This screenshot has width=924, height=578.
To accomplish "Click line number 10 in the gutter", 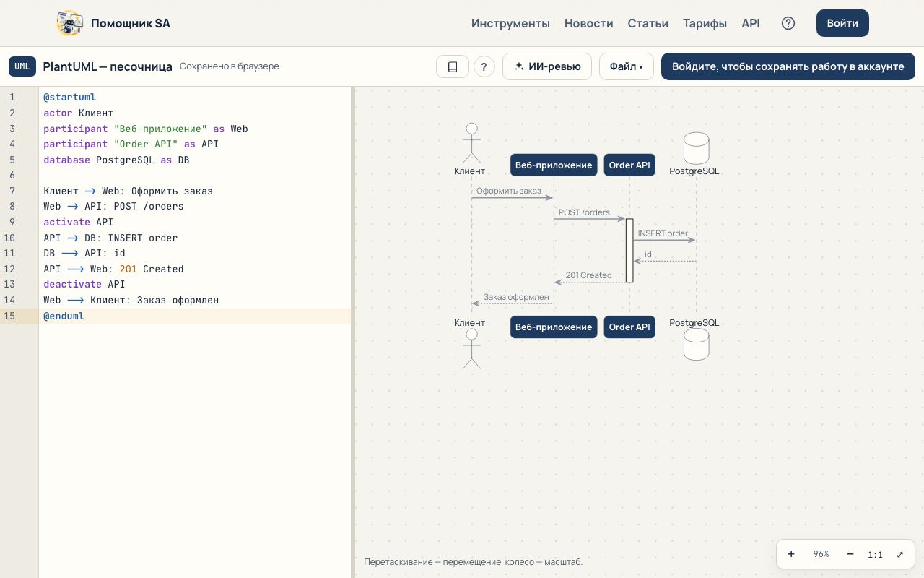I will point(9,238).
